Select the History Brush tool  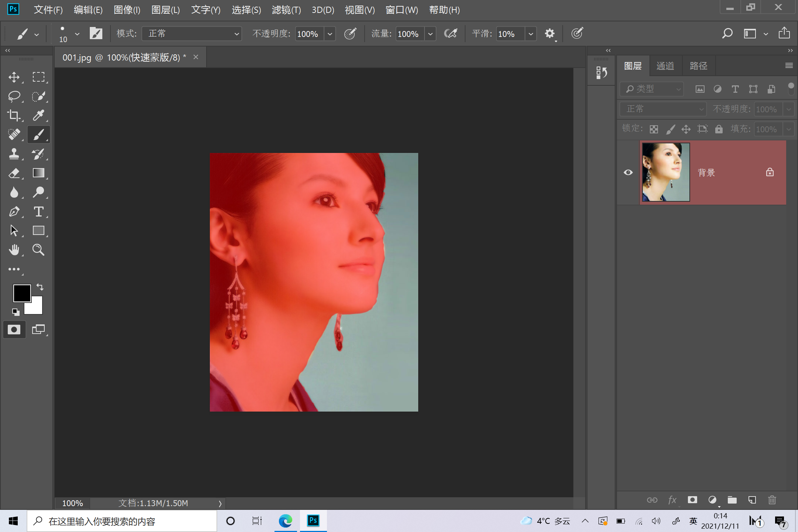coord(38,154)
